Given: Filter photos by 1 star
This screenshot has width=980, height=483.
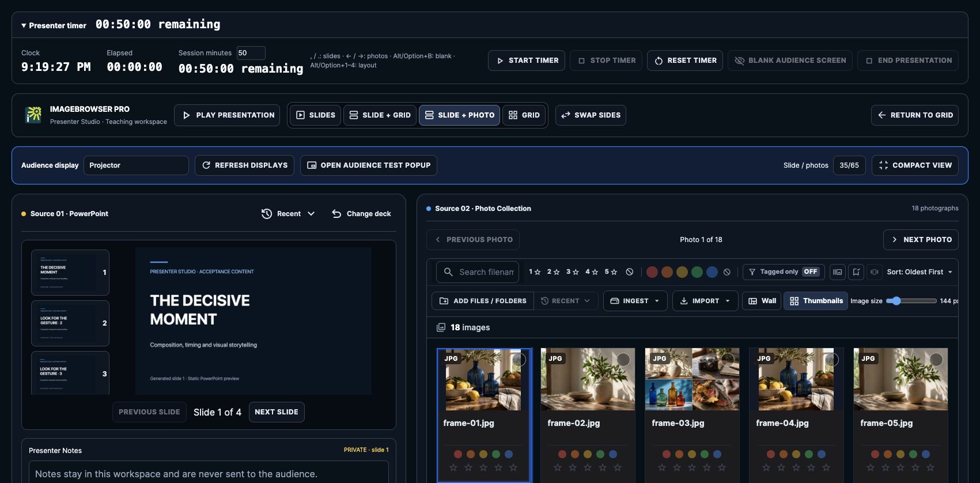Looking at the screenshot, I should 535,272.
